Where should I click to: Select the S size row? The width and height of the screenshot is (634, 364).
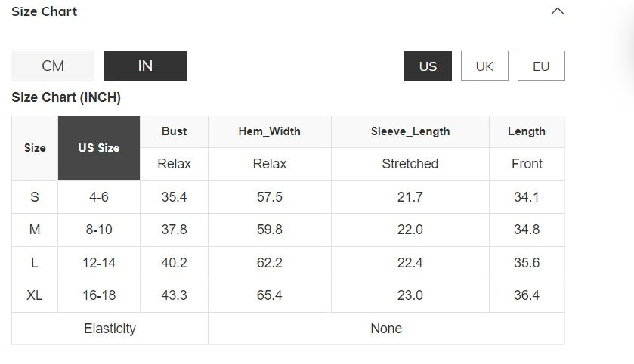pos(35,197)
